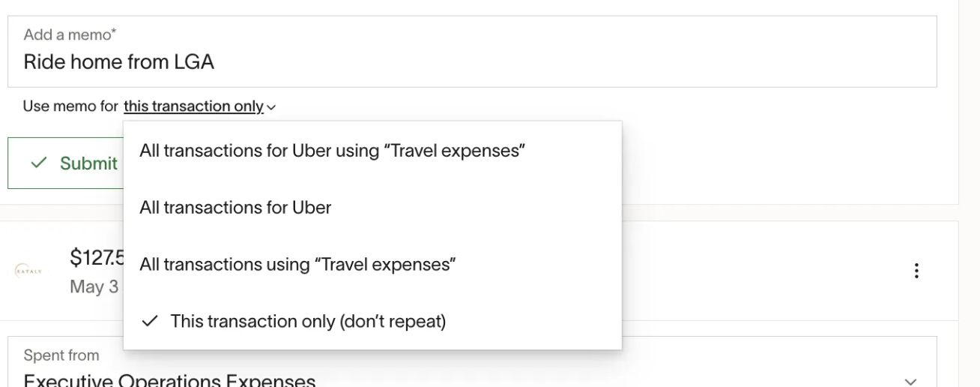Expand the Spent from dropdown chevron
Image resolution: width=980 pixels, height=387 pixels.
click(x=910, y=381)
